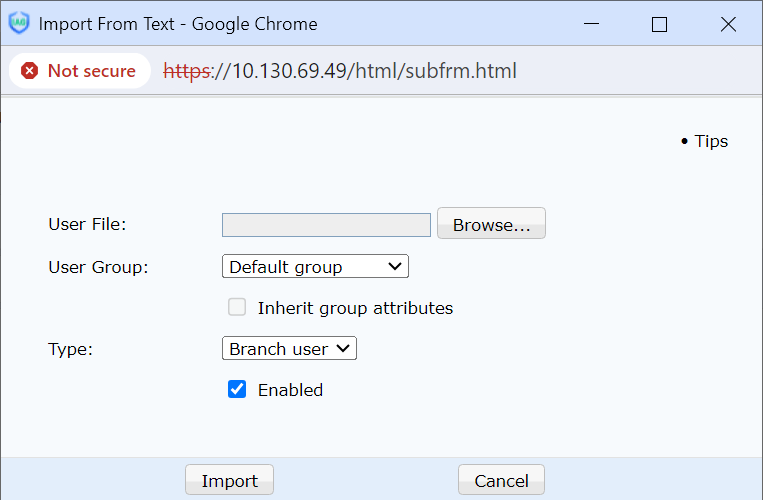Click the Browse... button

pyautogui.click(x=491, y=225)
